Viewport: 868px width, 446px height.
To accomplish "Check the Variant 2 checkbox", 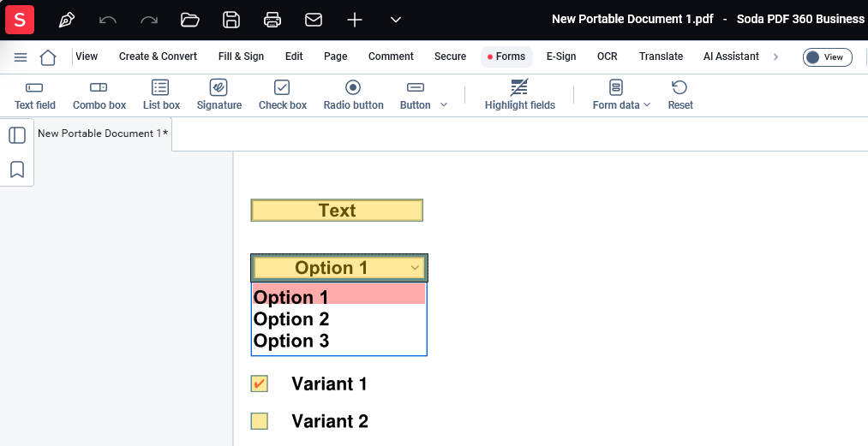I will tap(259, 421).
